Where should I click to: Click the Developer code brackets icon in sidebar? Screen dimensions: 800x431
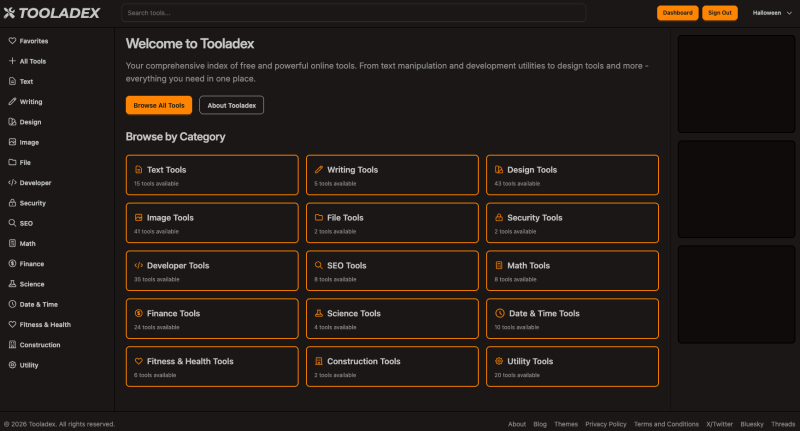click(x=12, y=183)
